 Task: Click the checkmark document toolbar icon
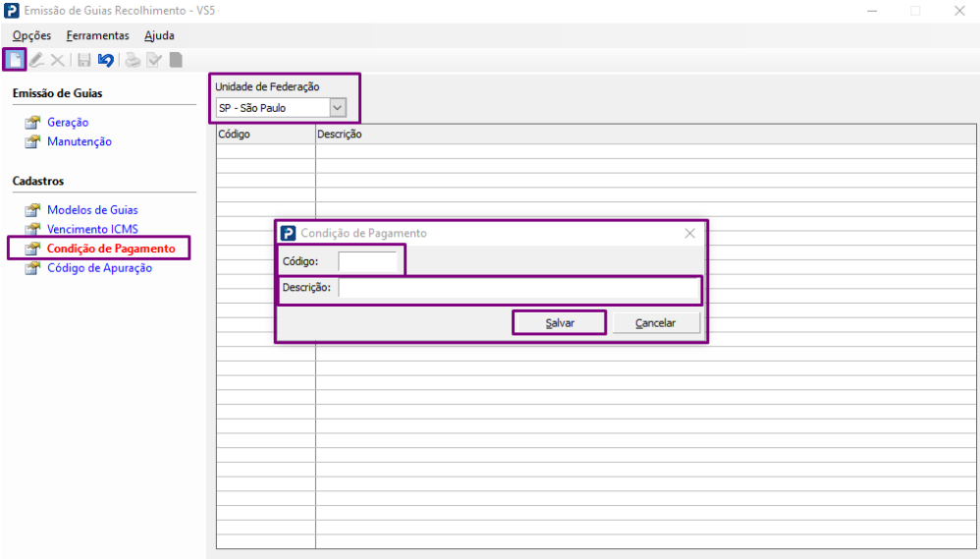click(x=154, y=60)
